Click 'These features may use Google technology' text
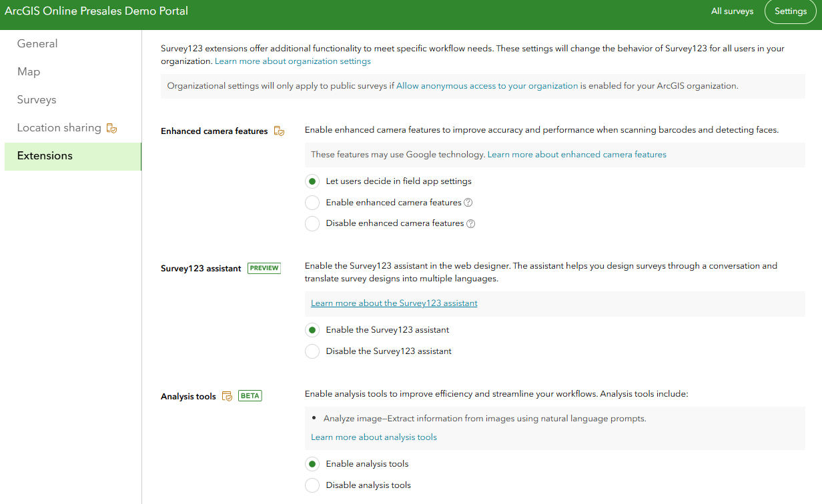Image resolution: width=822 pixels, height=504 pixels. [x=398, y=155]
